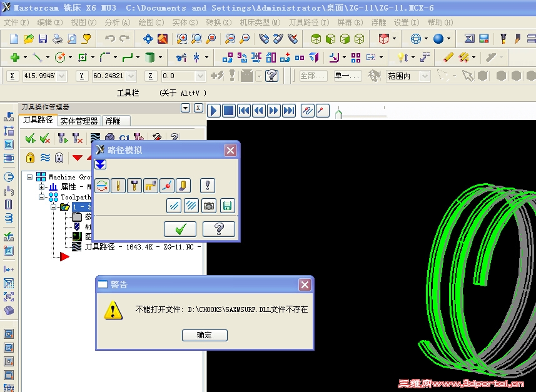This screenshot has height=392, width=536.
Task: Save simulation settings with the diskette icon
Action: point(226,206)
